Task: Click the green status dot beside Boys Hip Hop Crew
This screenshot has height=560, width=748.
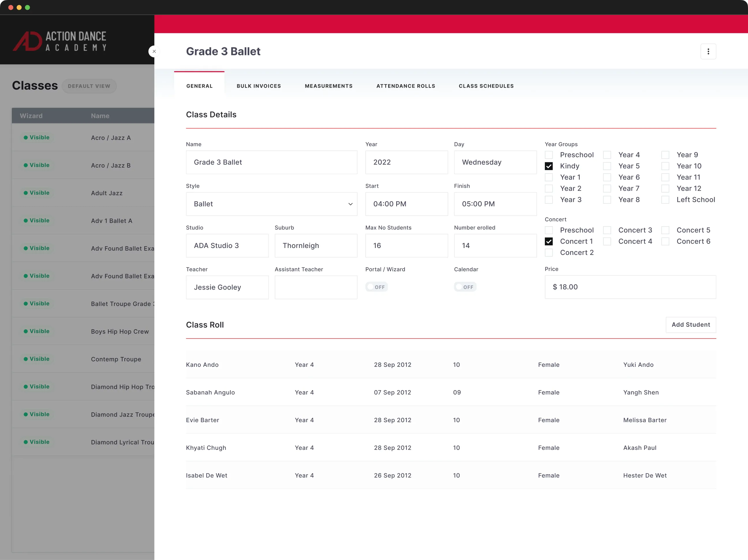Action: (25, 331)
